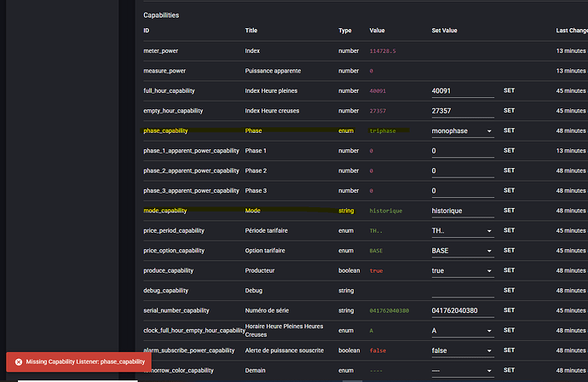The image size is (588, 382).
Task: Click the debug_capability ID cell
Action: [x=165, y=291]
